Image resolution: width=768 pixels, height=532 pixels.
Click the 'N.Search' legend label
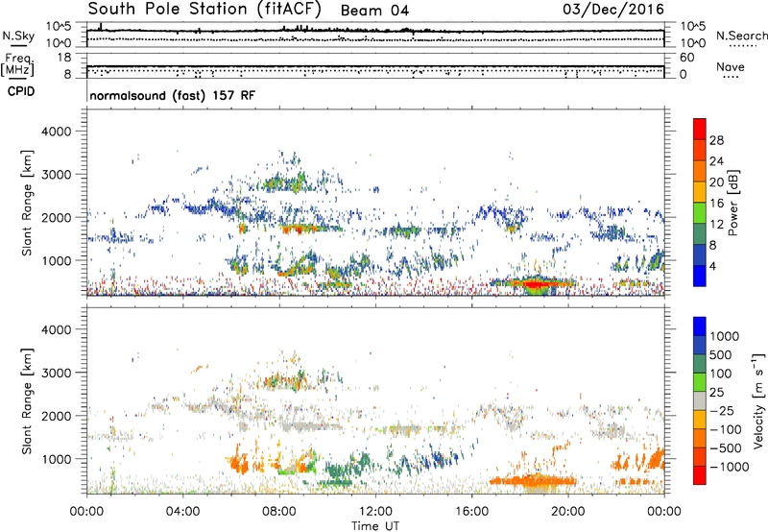click(741, 36)
